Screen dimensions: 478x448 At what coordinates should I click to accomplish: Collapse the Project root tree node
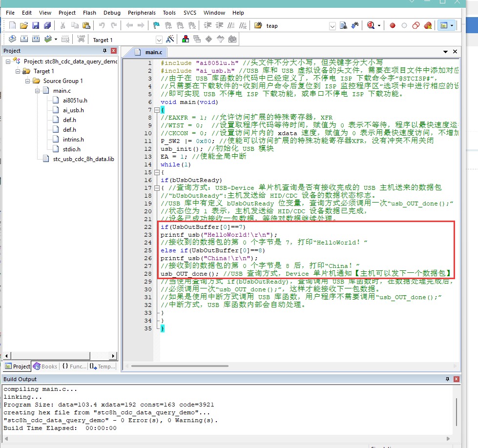tap(8, 61)
